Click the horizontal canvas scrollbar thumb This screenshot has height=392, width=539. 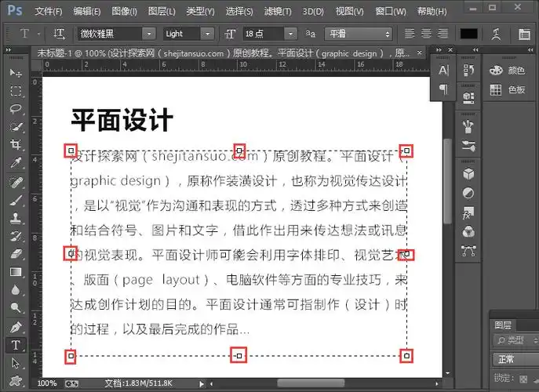pos(311,383)
